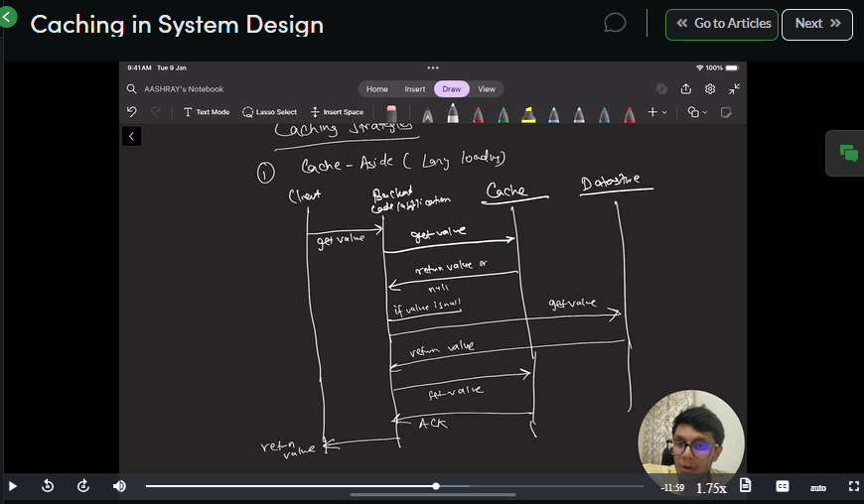This screenshot has width=864, height=504.
Task: Select the first red pen
Action: click(478, 114)
